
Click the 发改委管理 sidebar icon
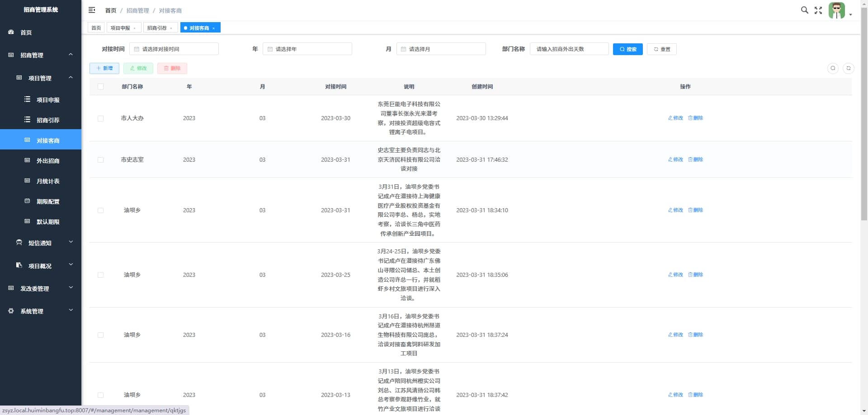coord(11,288)
